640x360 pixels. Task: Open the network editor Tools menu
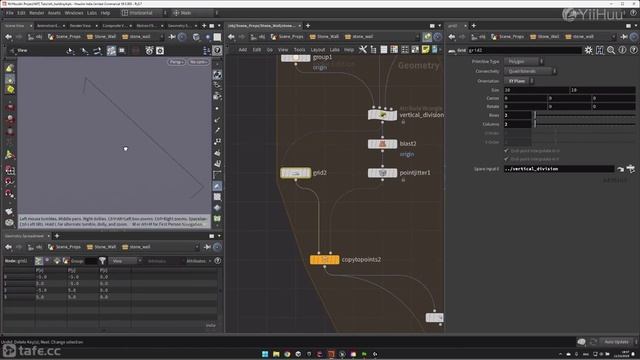(x=299, y=50)
